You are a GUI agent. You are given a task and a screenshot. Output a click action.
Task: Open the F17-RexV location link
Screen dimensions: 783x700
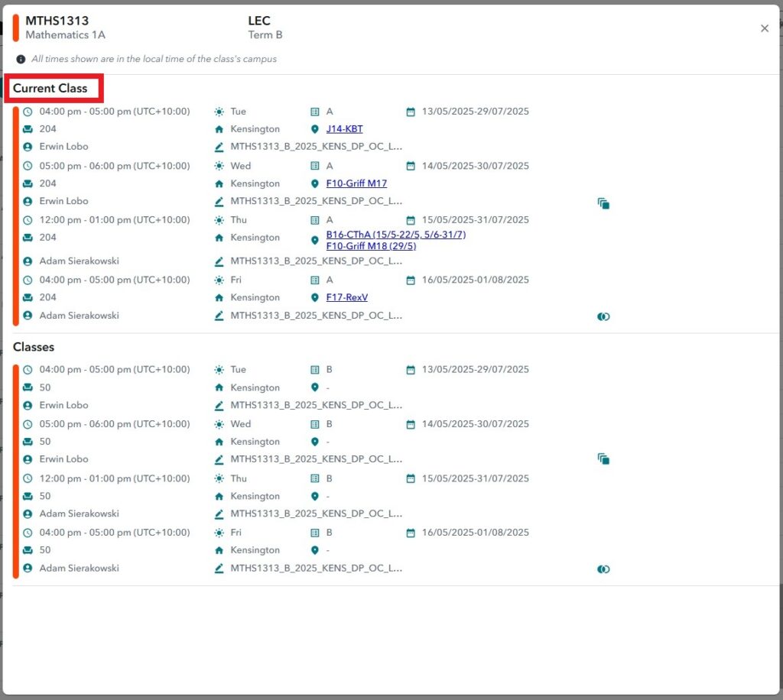[x=346, y=298]
